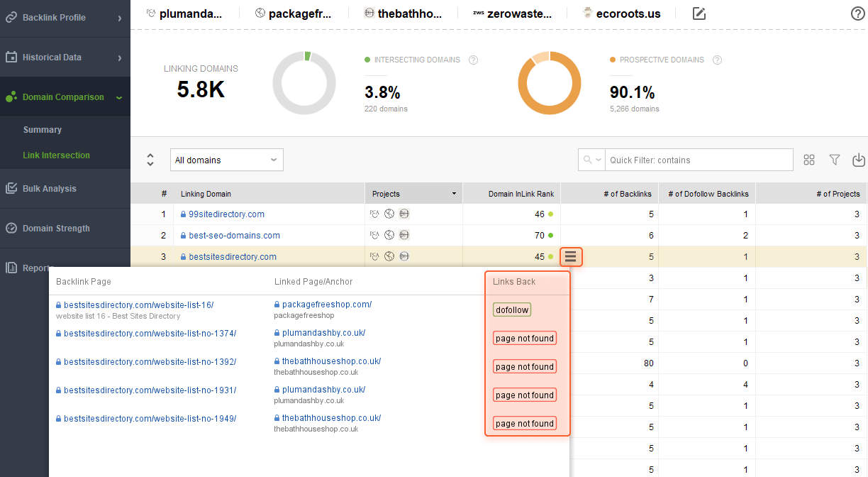Go to the Summary subpage
The width and height of the screenshot is (868, 477).
click(43, 130)
